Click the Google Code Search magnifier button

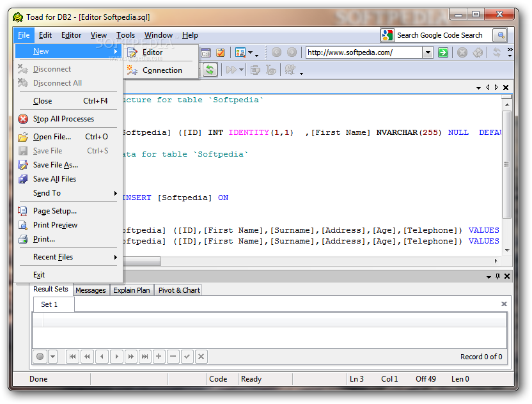pos(501,35)
